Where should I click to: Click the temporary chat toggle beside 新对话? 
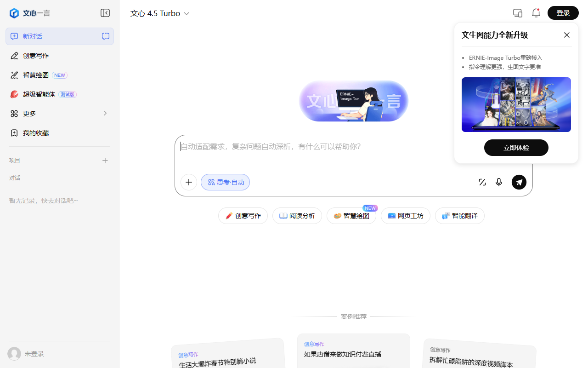coord(105,36)
